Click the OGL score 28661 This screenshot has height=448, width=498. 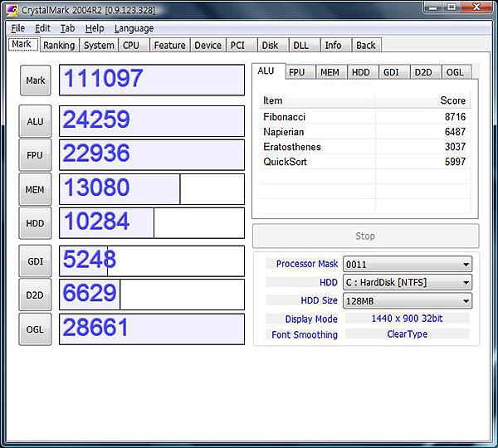[152, 329]
